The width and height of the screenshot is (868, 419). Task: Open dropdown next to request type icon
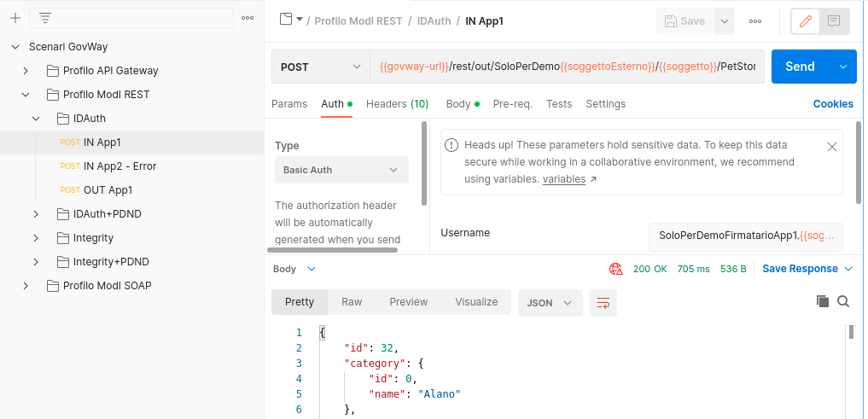coord(300,20)
